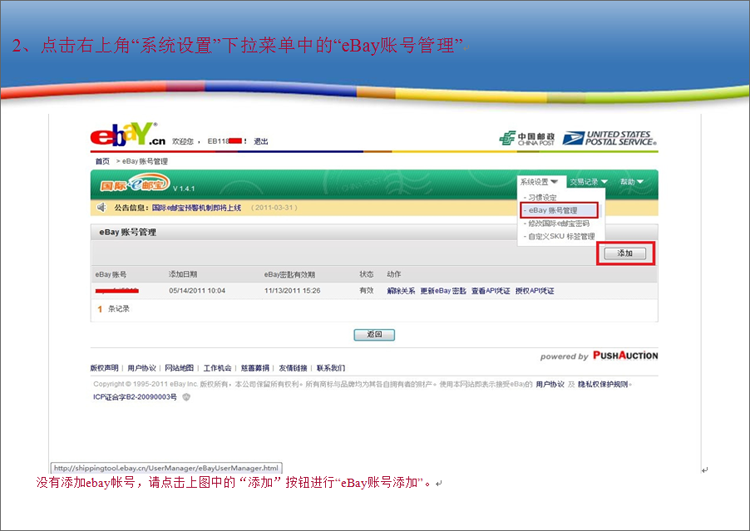
Task: Open 用户协议 link in copyright line
Action: tap(550, 384)
